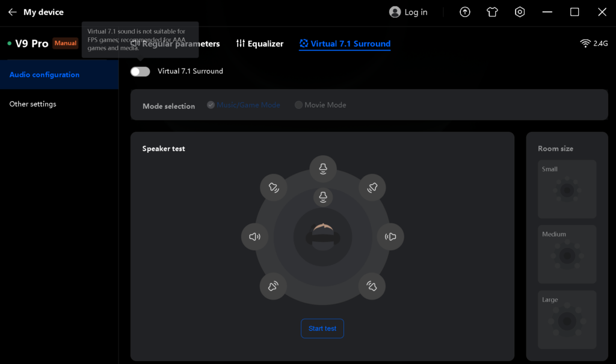Test the left side speaker icon

click(x=254, y=236)
